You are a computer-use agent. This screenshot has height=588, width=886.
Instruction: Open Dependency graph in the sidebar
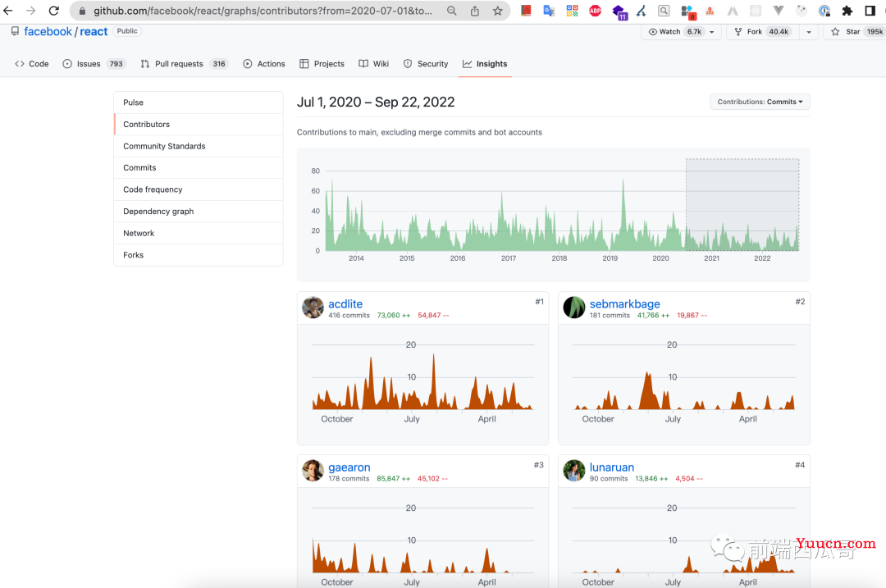tap(199, 212)
